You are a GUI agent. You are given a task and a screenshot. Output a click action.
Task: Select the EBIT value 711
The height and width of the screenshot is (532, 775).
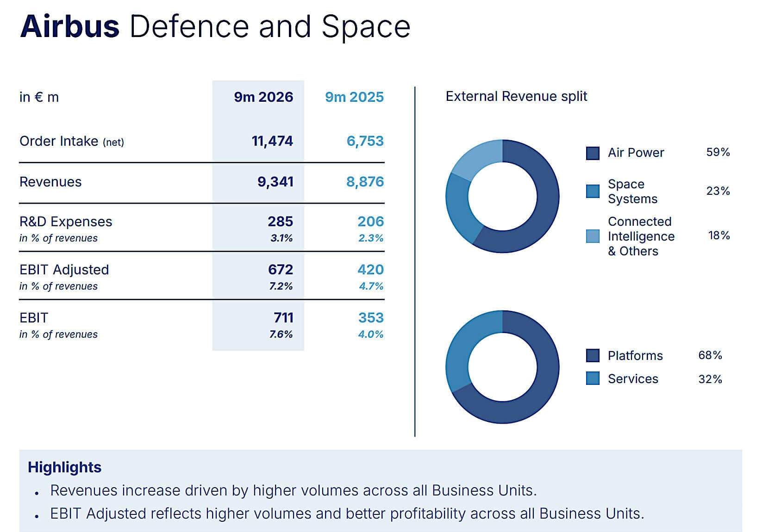pyautogui.click(x=283, y=317)
